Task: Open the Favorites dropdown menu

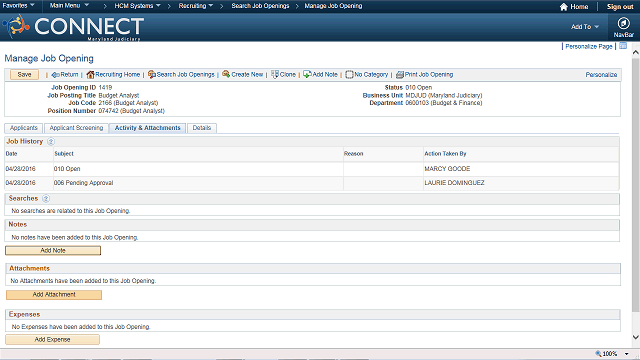Action: pyautogui.click(x=18, y=6)
